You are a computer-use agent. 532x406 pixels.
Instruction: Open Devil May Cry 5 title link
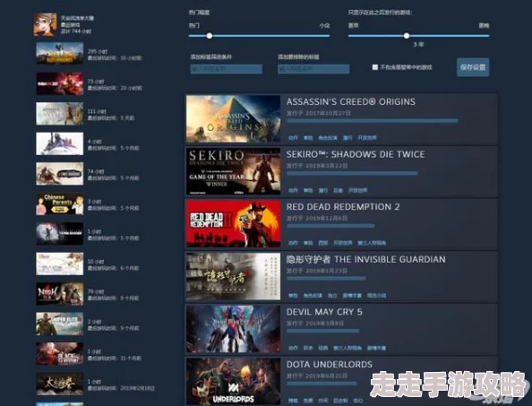pos(324,312)
